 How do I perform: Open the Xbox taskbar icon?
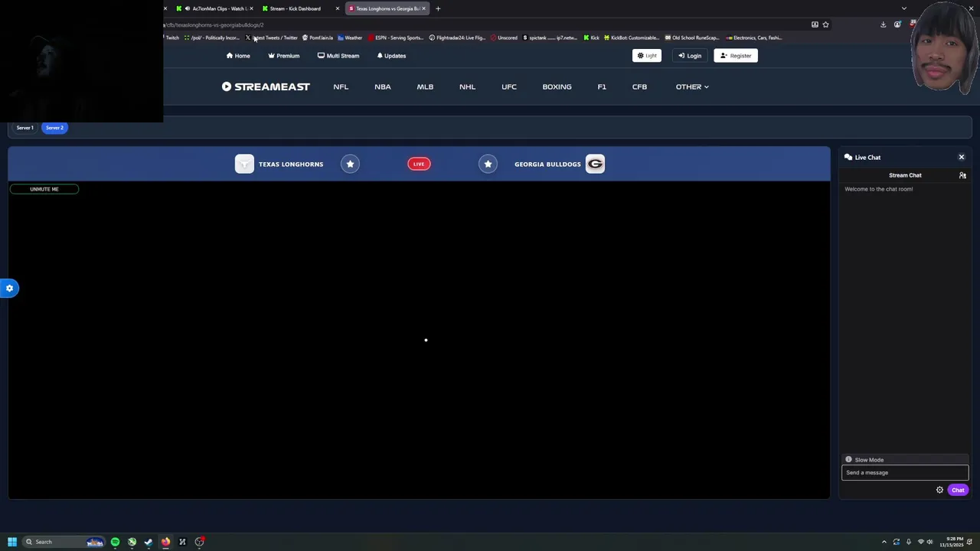(132, 542)
